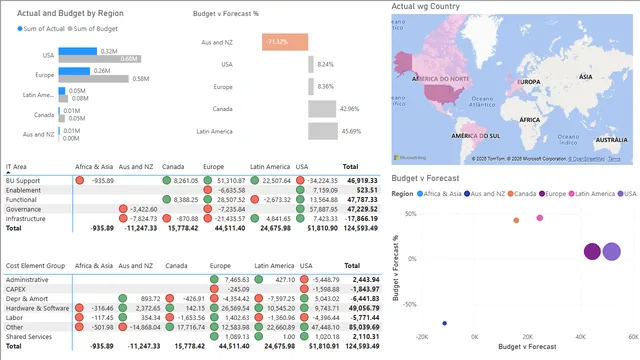Open the Terms link on map

[x=614, y=159]
